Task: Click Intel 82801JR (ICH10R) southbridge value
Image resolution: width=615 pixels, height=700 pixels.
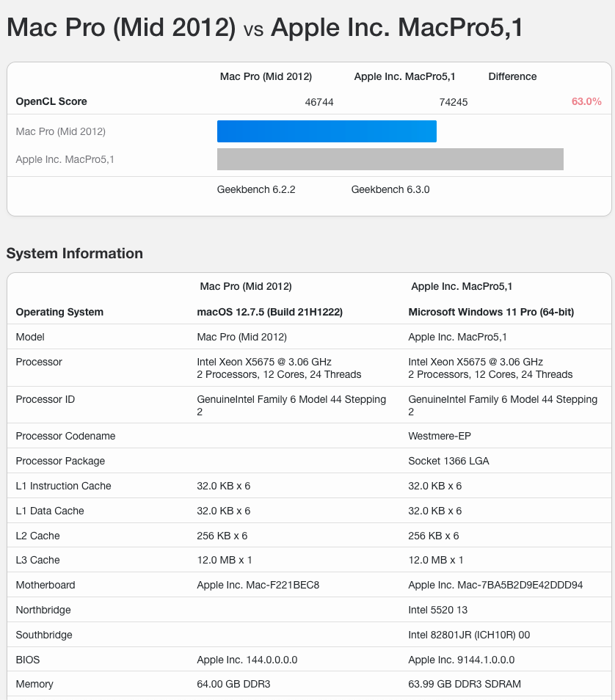Action: [x=469, y=635]
